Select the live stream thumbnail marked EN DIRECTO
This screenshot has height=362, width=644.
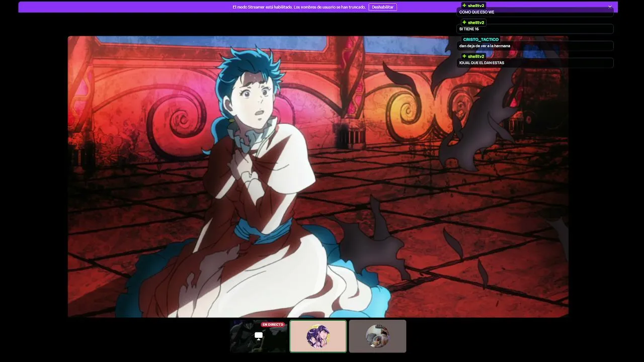259,336
